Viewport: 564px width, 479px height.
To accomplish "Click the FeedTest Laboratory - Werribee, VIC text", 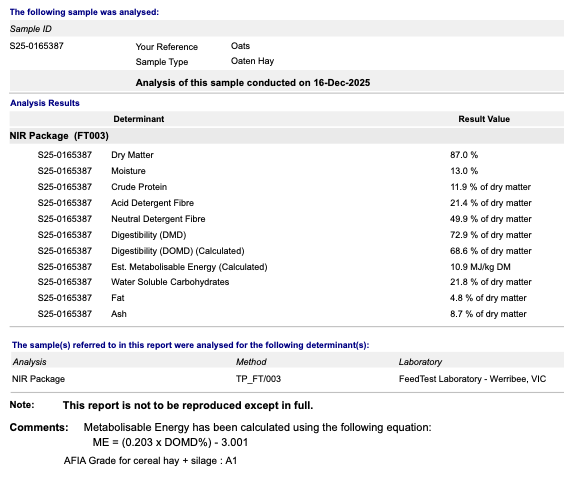I will (472, 379).
